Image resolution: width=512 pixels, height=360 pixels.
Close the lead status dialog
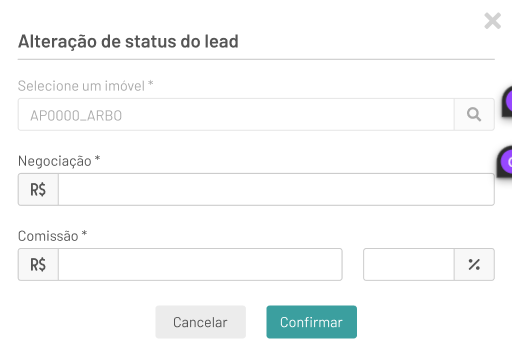point(492,21)
